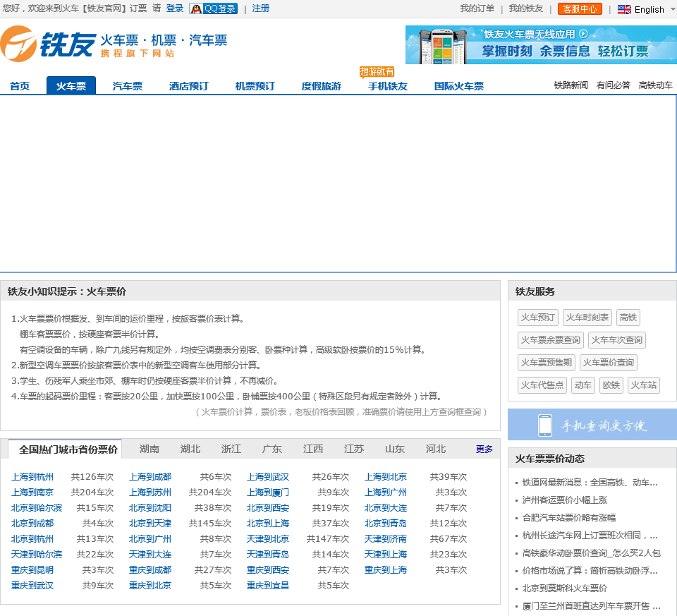Select the 火车票 tab
This screenshot has height=616, width=677.
(x=71, y=85)
